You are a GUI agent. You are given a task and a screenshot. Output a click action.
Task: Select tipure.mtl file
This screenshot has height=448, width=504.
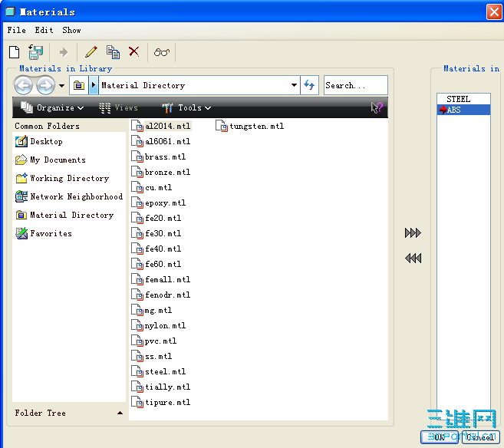tap(161, 403)
